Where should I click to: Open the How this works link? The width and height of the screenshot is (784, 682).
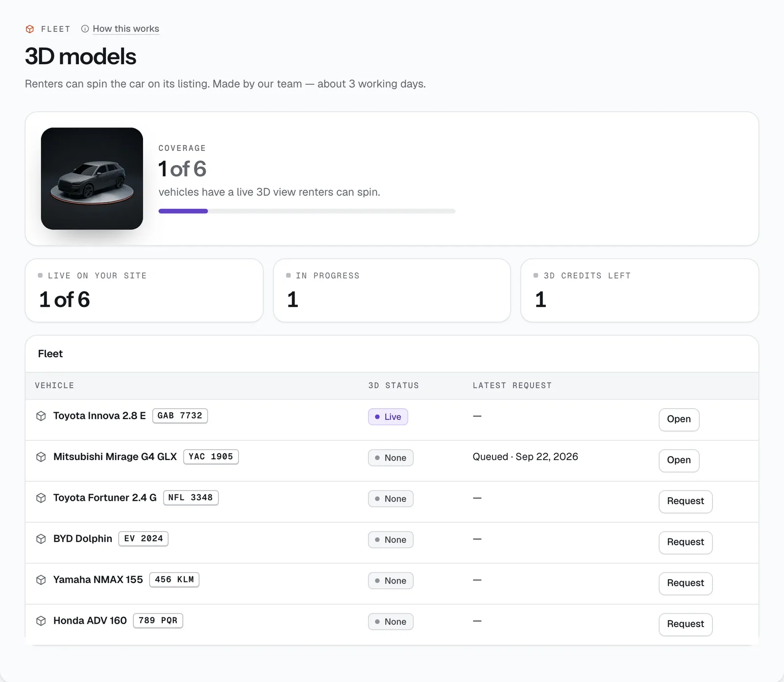click(x=126, y=29)
